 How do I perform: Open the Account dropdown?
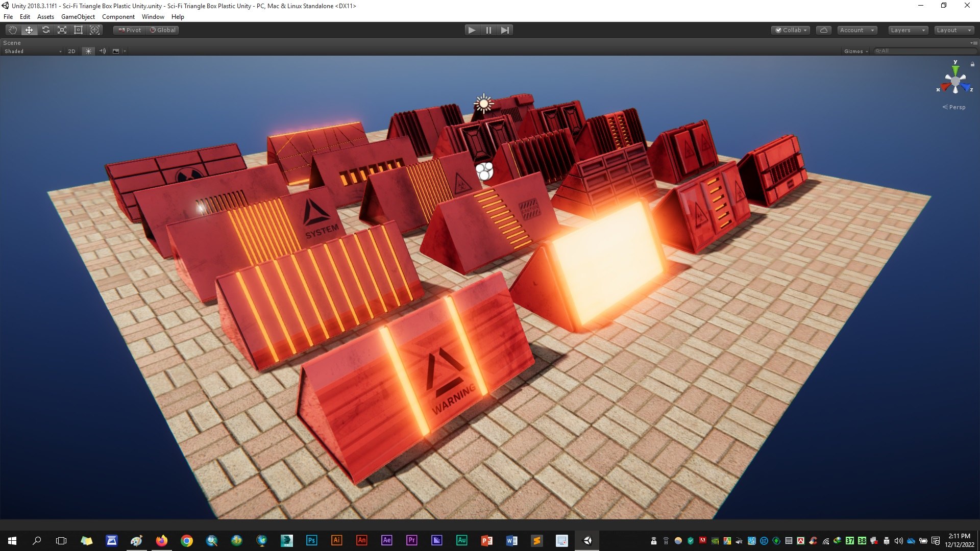coord(857,30)
